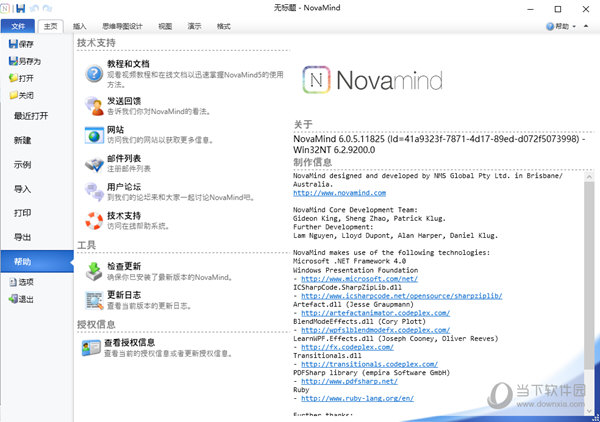This screenshot has width=600, height=422.
Task: Click the 技术支持 lifebuoy icon
Action: click(x=94, y=221)
